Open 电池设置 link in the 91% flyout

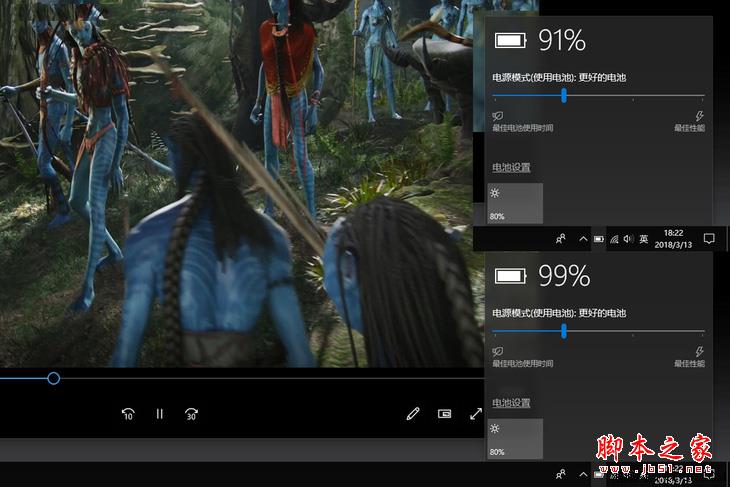tap(511, 167)
